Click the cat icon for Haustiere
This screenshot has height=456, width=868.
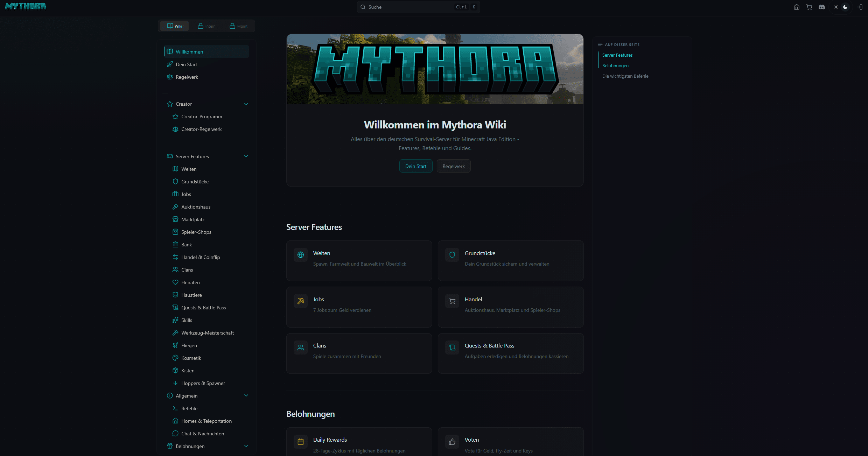click(175, 295)
